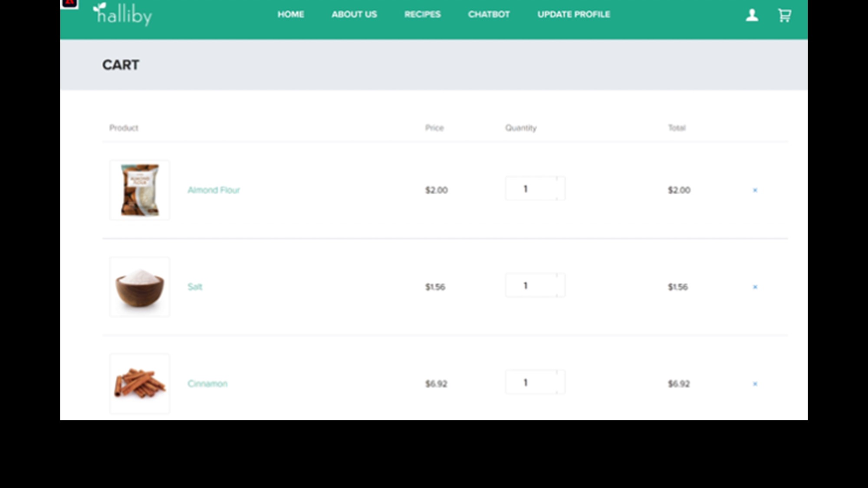Select Update Profile in the navigation
868x488 pixels.
(x=573, y=14)
